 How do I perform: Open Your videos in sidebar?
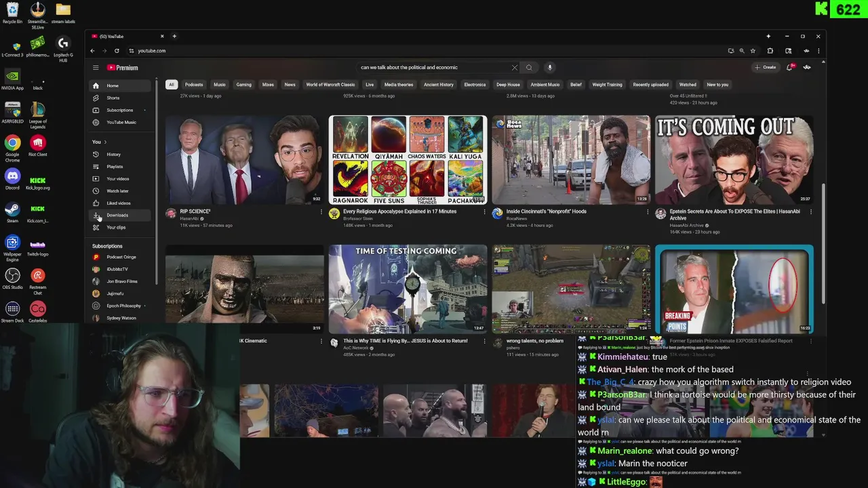coord(121,179)
